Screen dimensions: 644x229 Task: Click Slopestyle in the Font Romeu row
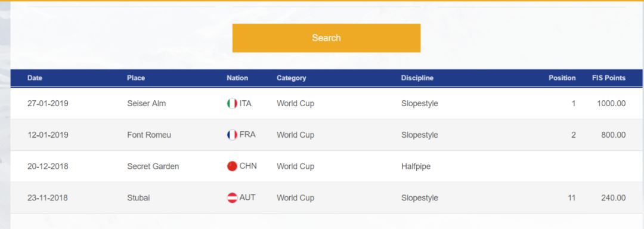pyautogui.click(x=419, y=135)
